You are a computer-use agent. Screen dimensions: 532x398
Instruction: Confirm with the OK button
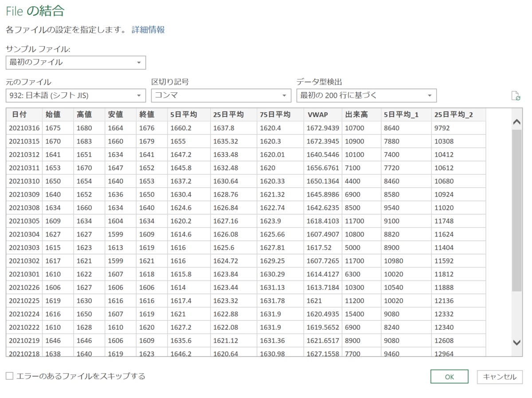[450, 377]
